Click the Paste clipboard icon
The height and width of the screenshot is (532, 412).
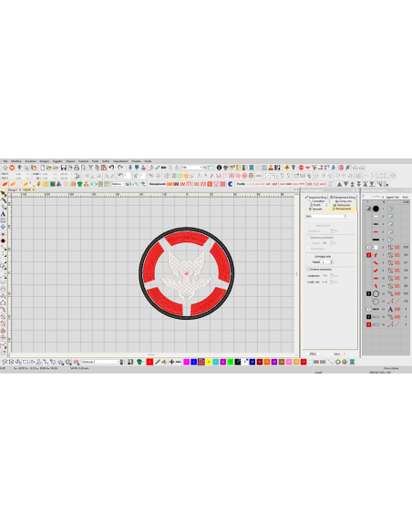click(104, 168)
